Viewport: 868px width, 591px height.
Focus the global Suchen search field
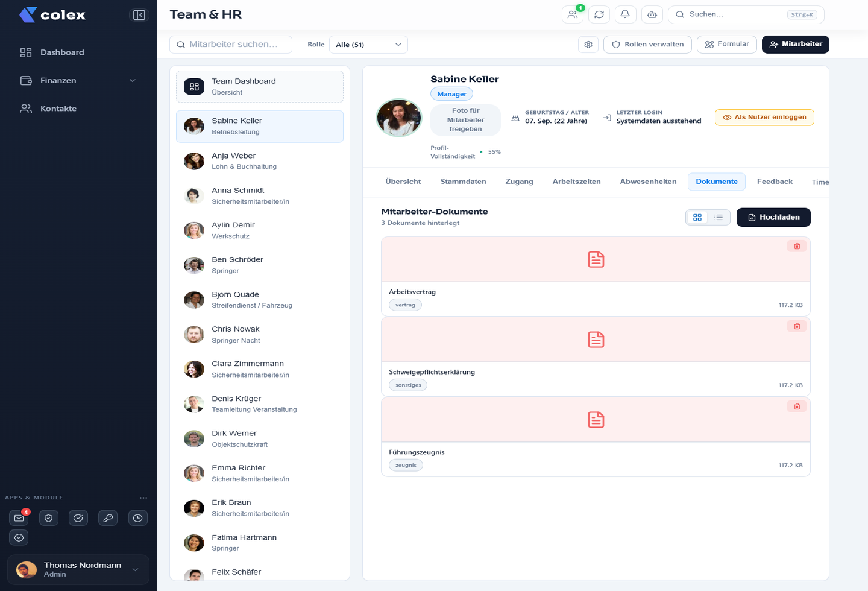[x=746, y=14]
